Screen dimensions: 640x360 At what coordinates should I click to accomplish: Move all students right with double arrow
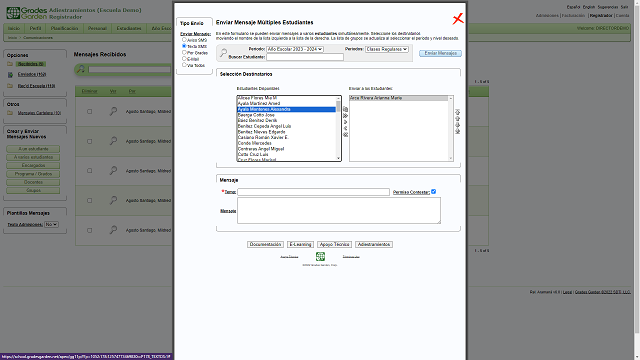click(346, 116)
